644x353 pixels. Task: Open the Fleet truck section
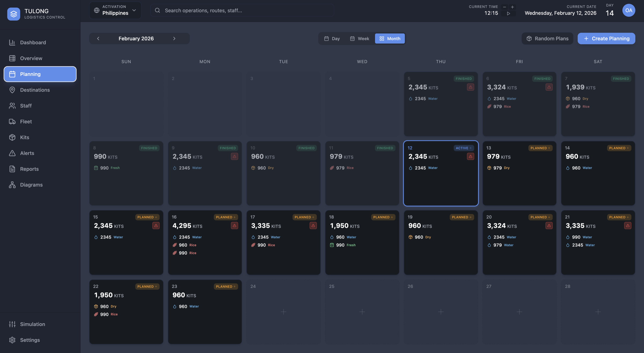click(26, 121)
